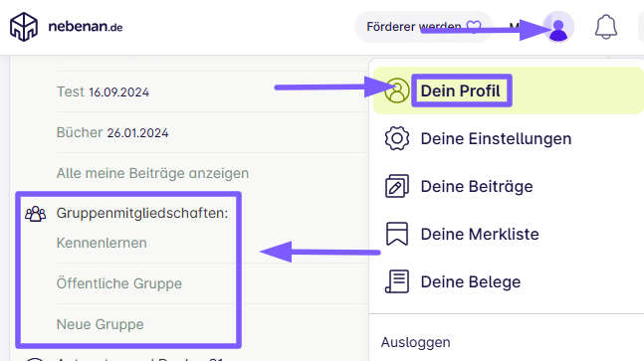Viewport: 644px width, 361px height.
Task: Click the receipt icon for Deine Belege
Action: point(397,281)
